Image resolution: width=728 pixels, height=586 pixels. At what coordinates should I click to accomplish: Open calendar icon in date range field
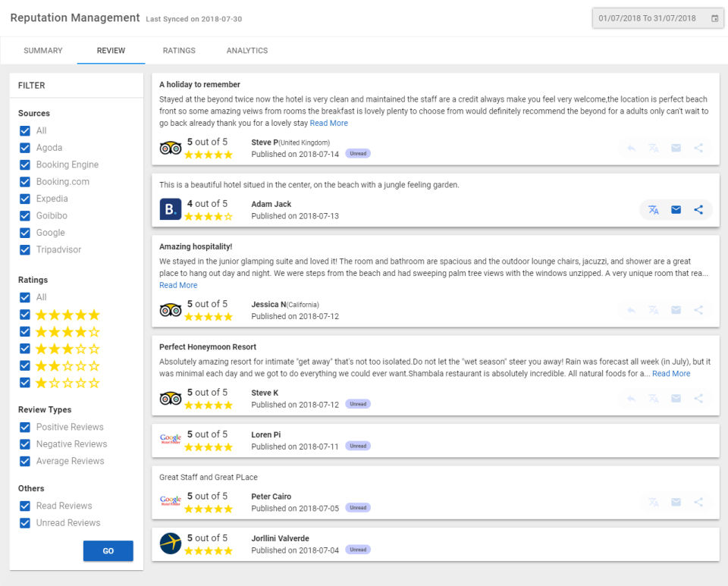[714, 18]
